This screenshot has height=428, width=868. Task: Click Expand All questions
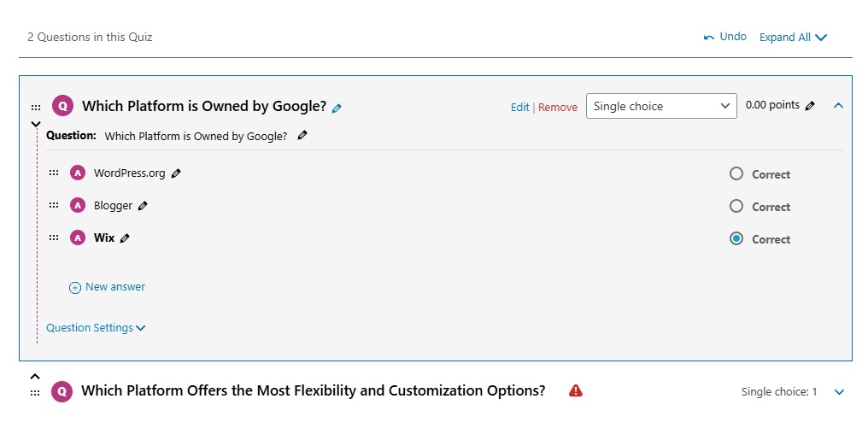[793, 38]
